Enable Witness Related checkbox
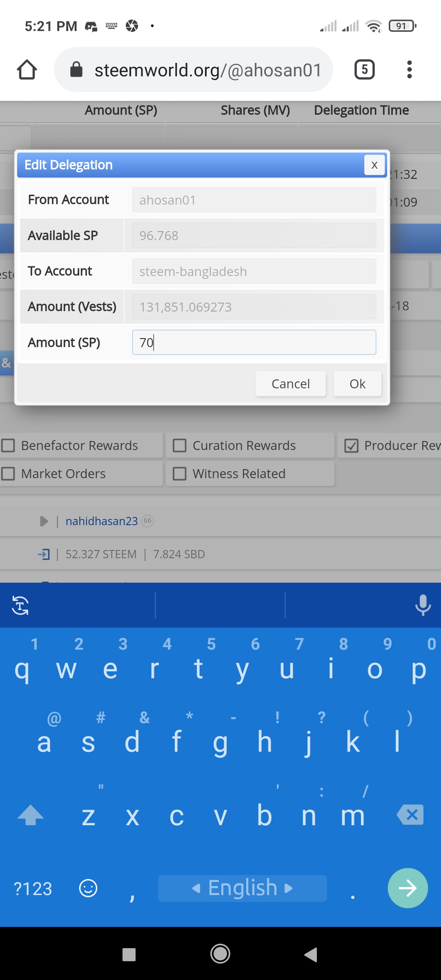This screenshot has width=441, height=980. pos(180,474)
